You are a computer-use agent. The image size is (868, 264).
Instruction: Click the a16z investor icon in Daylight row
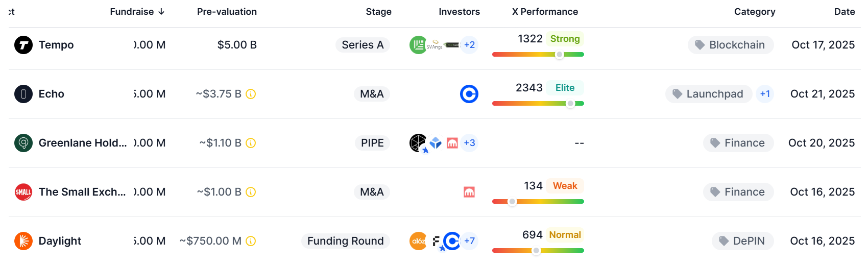click(418, 241)
